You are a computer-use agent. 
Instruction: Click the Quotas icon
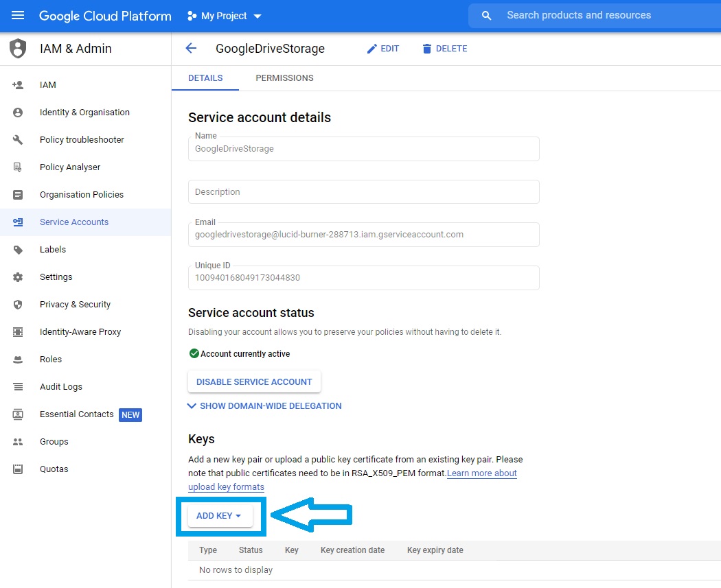pyautogui.click(x=18, y=469)
